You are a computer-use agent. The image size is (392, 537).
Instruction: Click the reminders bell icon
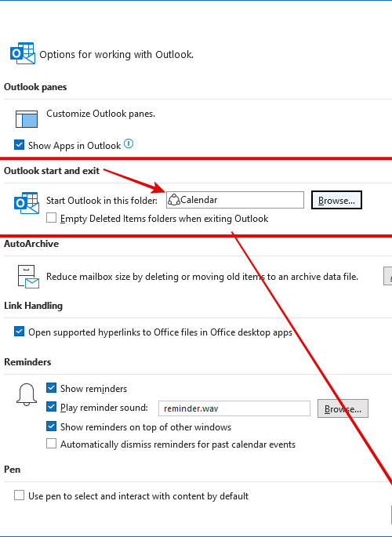27,395
